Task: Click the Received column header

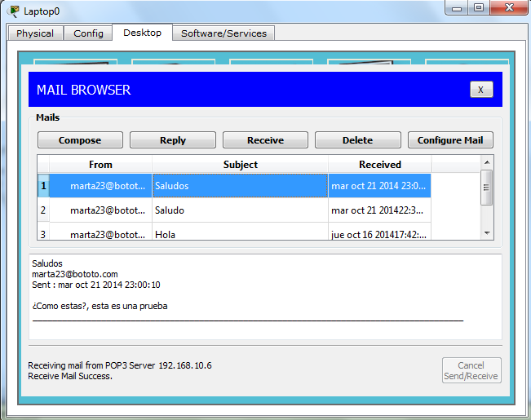Action: click(379, 165)
